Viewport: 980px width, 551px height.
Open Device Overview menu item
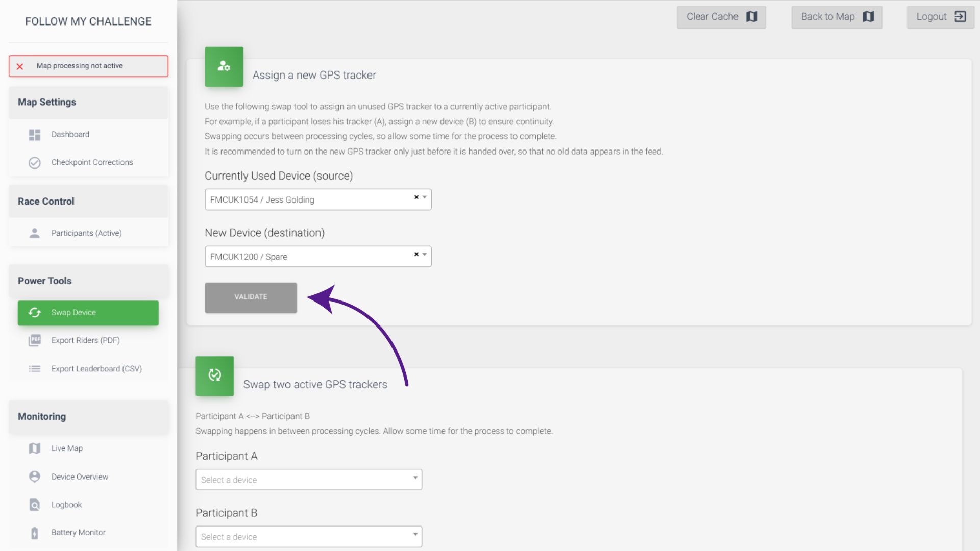(80, 477)
